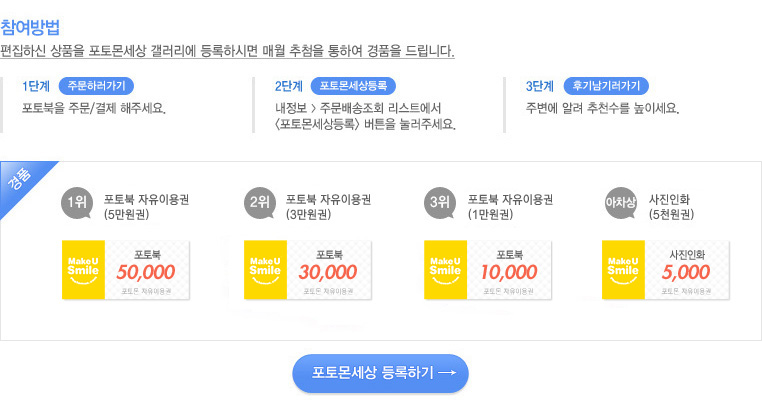762x420 pixels.
Task: Select the 포토북 10,000 coupon image
Action: point(487,270)
